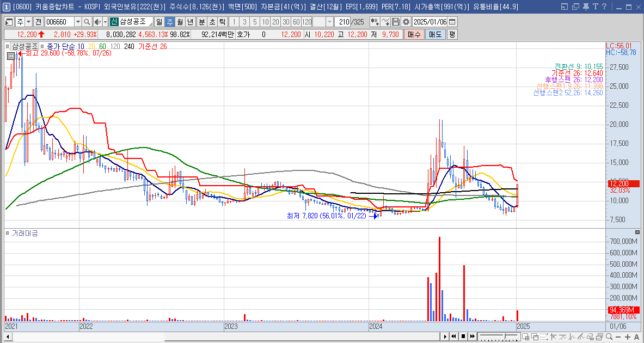644x343 pixels.
Task: Click the chart with image icon at bottom
Action: point(599,337)
